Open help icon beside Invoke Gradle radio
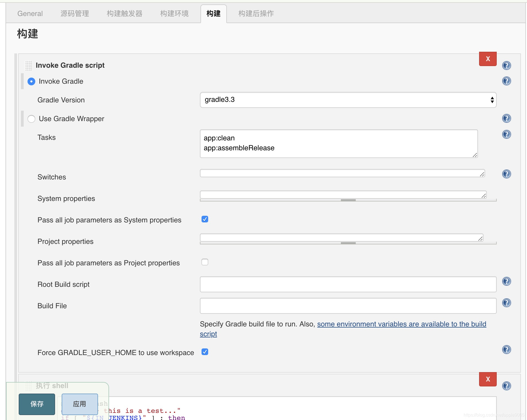Screen dimensions: 527x420 pos(506,81)
